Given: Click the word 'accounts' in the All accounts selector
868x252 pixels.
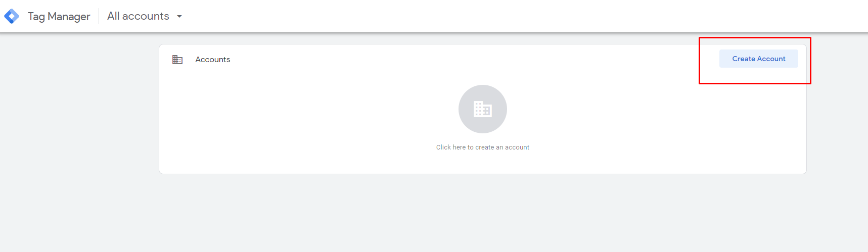Looking at the screenshot, I should (x=146, y=16).
